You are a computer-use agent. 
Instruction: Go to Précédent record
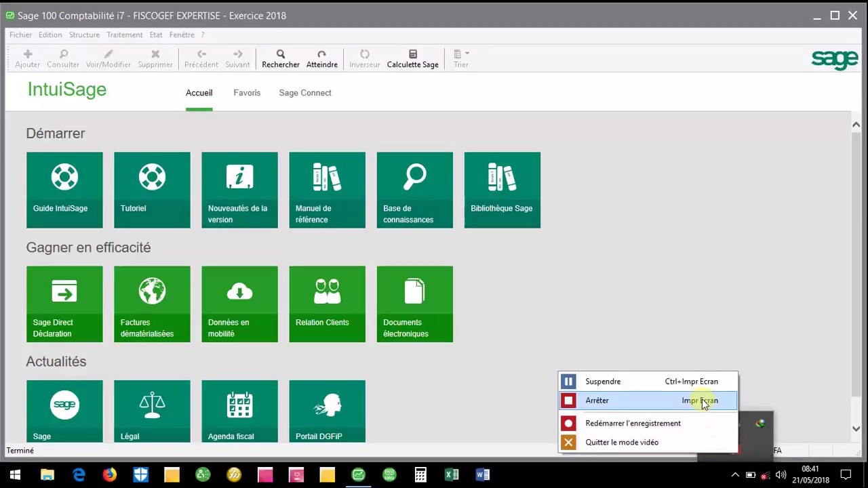[201, 58]
